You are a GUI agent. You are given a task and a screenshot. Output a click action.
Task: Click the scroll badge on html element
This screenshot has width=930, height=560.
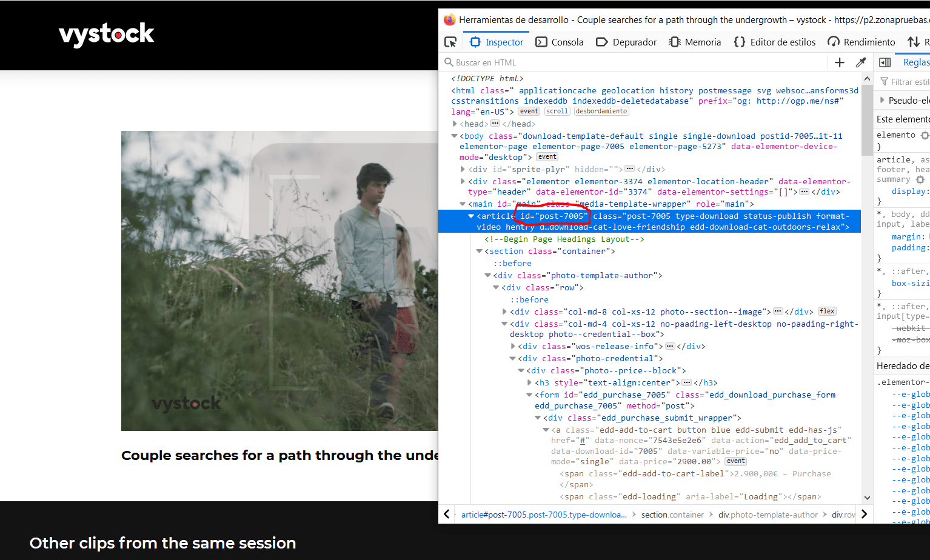click(x=557, y=112)
